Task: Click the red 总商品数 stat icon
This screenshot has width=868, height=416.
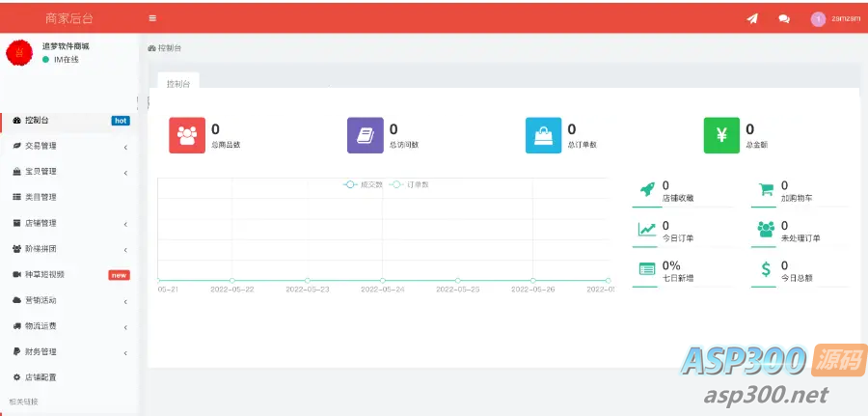Action: pos(187,135)
